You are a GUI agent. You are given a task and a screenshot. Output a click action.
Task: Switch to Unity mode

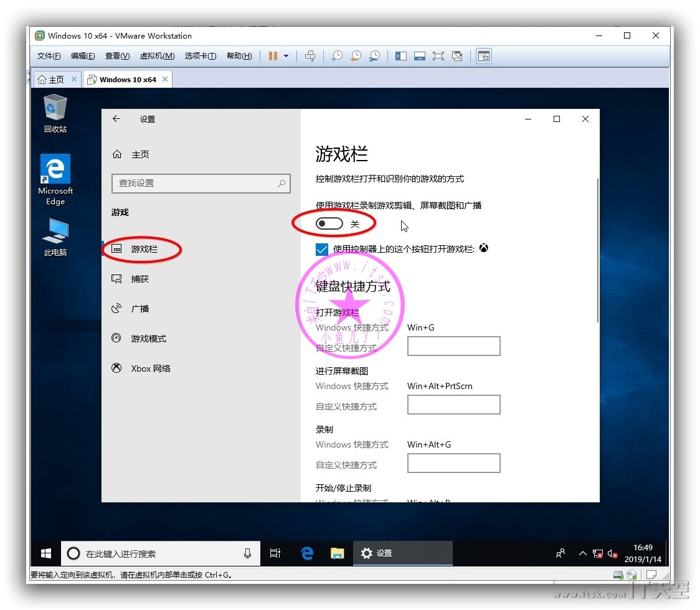click(x=457, y=56)
